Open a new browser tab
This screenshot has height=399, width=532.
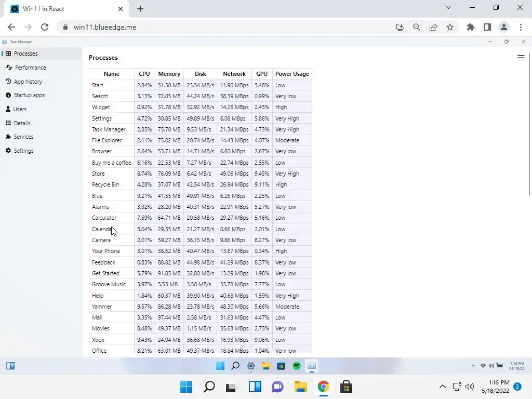pyautogui.click(x=140, y=9)
